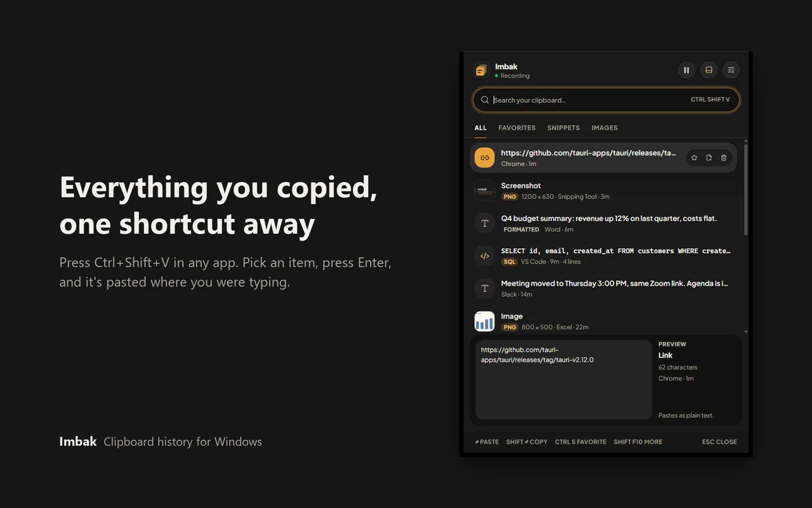Focus the Search your clipboard field
The image size is (812, 508).
click(606, 100)
